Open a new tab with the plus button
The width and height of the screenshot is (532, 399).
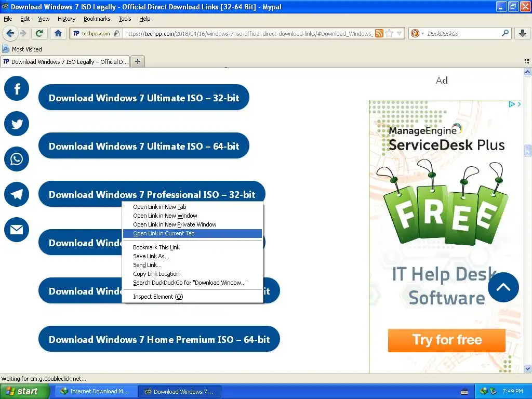pyautogui.click(x=137, y=61)
